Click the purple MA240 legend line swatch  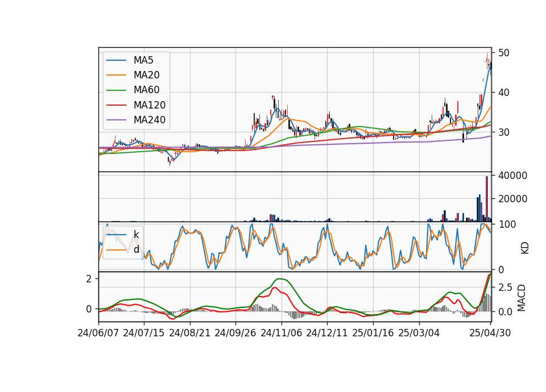click(x=116, y=120)
